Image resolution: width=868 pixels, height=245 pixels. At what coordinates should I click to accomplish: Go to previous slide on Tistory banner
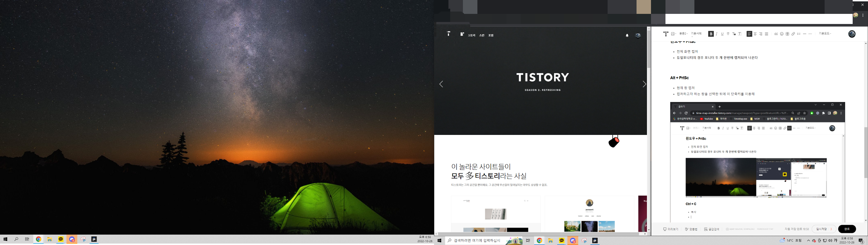coord(441,84)
